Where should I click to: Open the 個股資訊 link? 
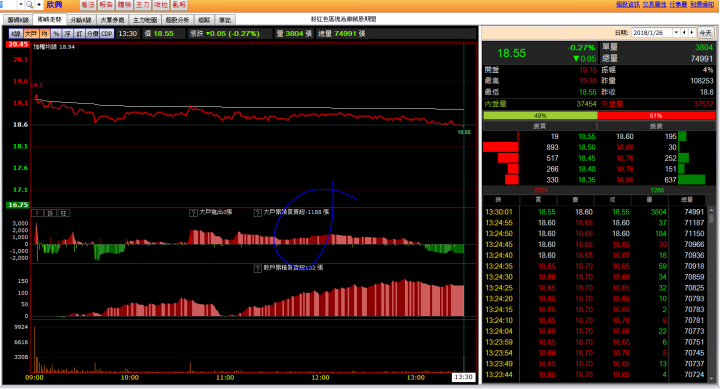point(627,4)
